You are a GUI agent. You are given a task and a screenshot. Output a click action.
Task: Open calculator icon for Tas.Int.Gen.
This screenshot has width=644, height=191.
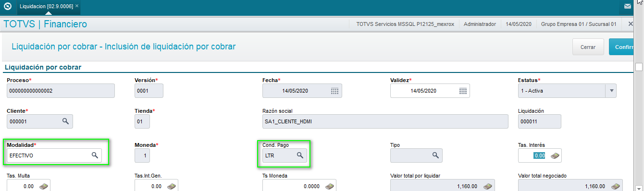pos(171,186)
